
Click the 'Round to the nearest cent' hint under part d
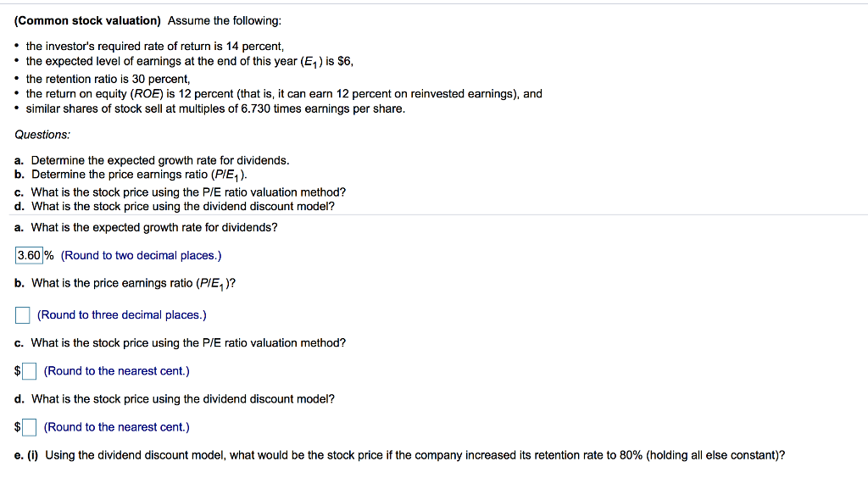point(117,427)
